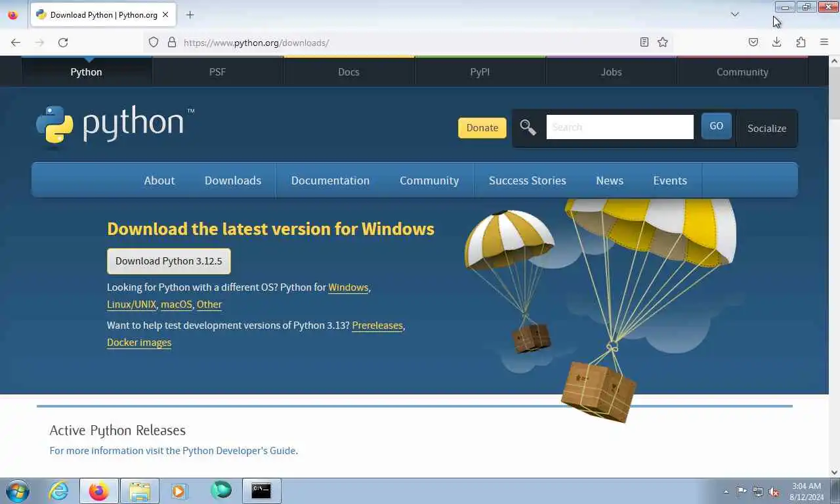This screenshot has width=840, height=504.
Task: Click the Download Python 3.12.5 button
Action: [169, 261]
